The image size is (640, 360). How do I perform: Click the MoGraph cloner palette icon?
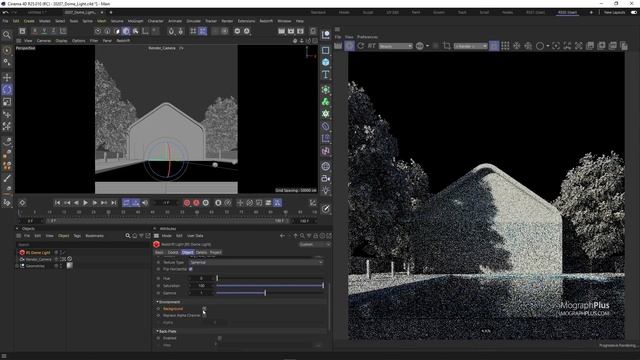click(x=325, y=102)
